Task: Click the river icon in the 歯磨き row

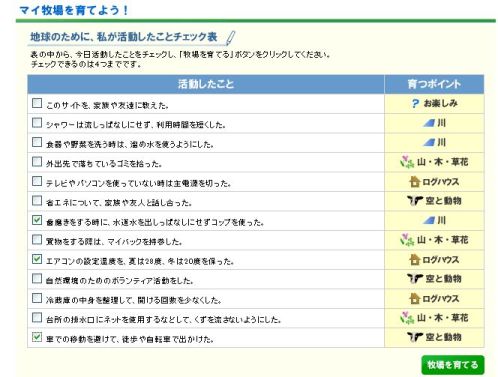Action: click(x=429, y=220)
